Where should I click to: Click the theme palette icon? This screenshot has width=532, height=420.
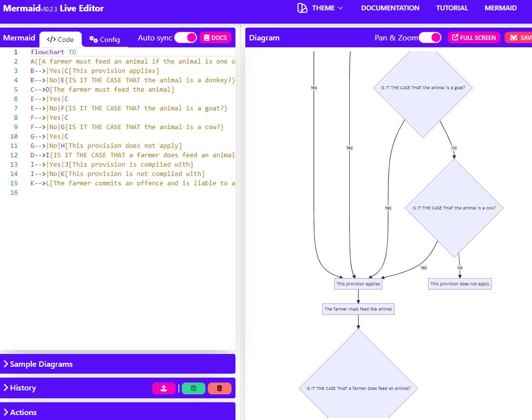click(302, 8)
